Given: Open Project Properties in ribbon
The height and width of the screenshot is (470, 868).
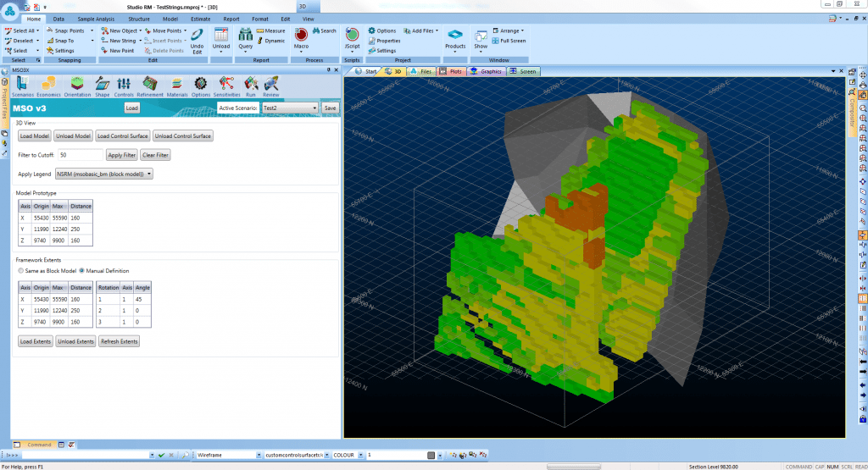Looking at the screenshot, I should point(384,41).
